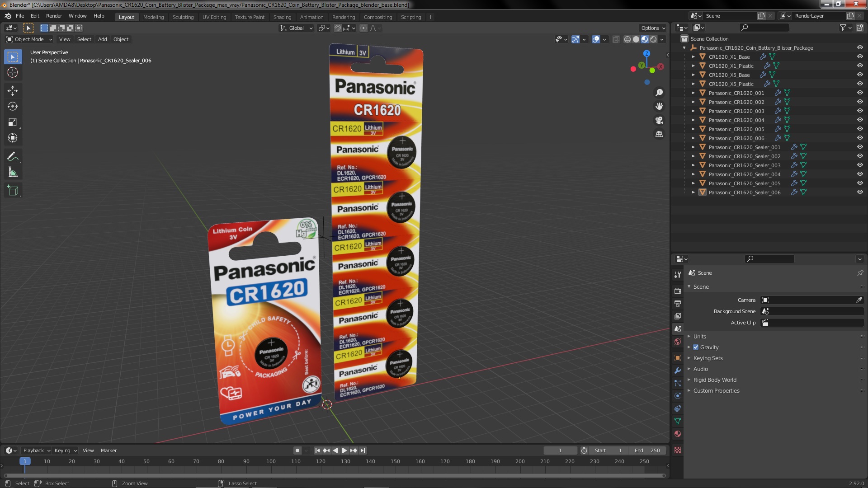Image resolution: width=868 pixels, height=488 pixels.
Task: Click the current frame number field
Action: (560, 450)
